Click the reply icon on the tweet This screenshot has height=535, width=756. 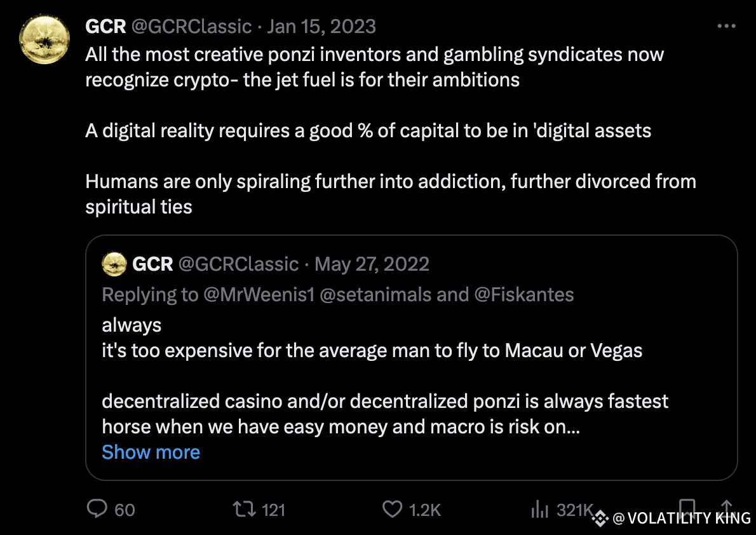coord(98,510)
